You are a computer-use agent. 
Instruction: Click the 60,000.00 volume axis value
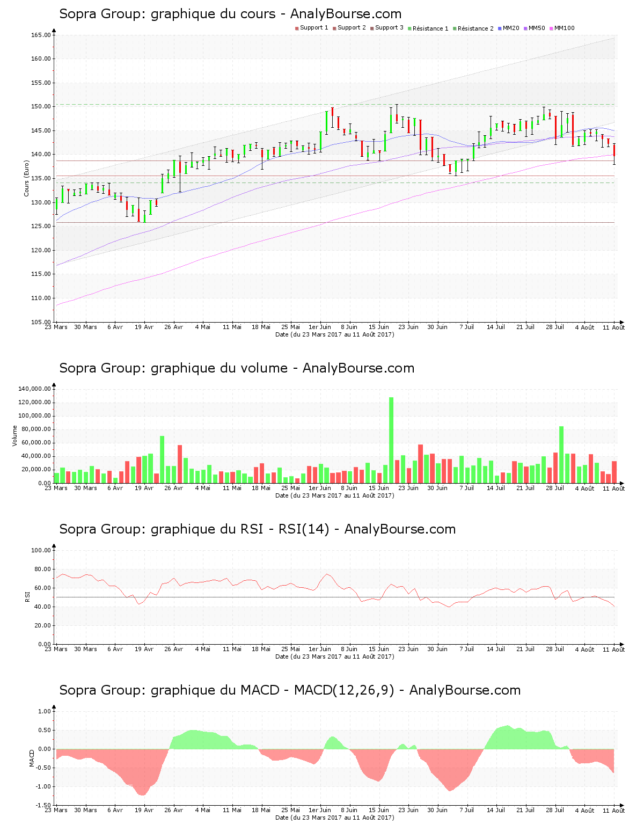pyautogui.click(x=36, y=443)
